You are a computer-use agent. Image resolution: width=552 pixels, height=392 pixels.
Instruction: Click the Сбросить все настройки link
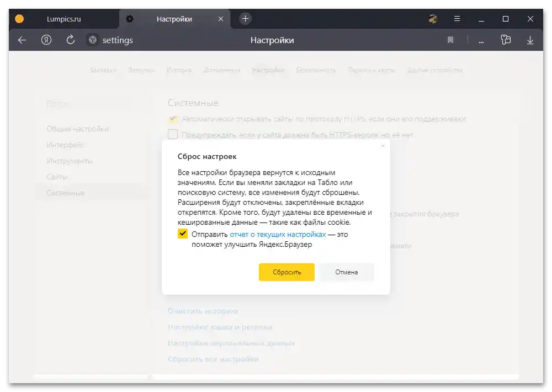click(x=213, y=359)
